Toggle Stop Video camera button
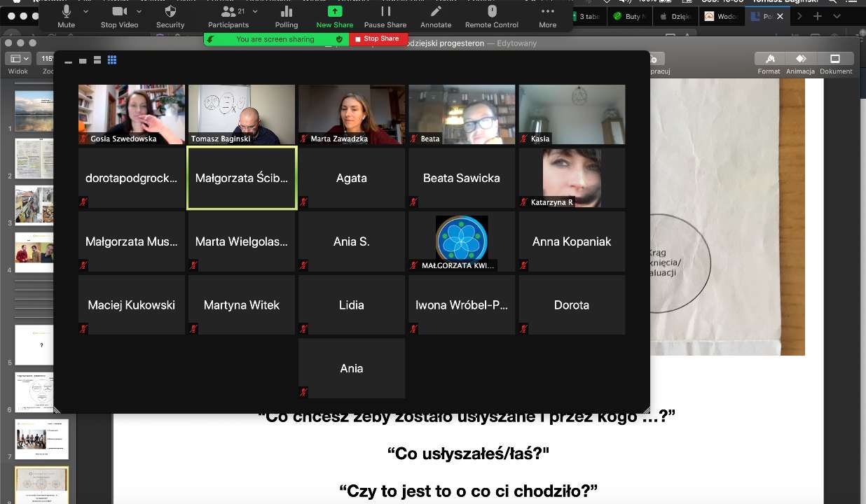 [119, 15]
